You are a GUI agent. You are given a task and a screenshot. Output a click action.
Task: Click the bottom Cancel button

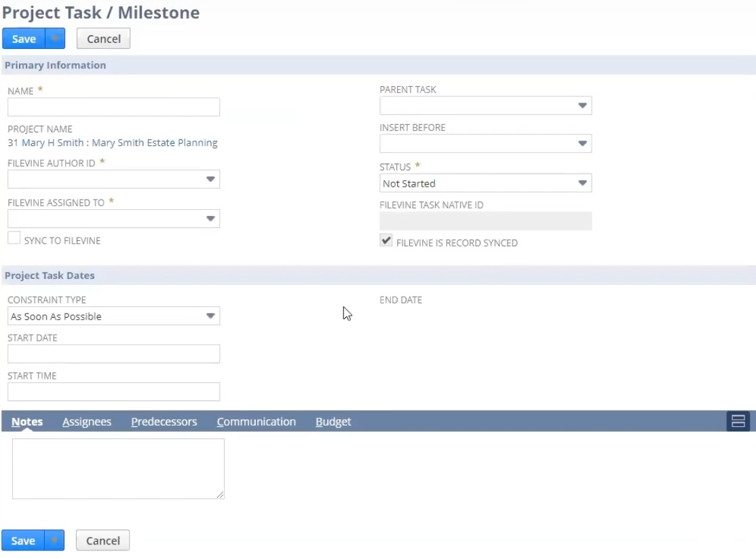coord(102,540)
